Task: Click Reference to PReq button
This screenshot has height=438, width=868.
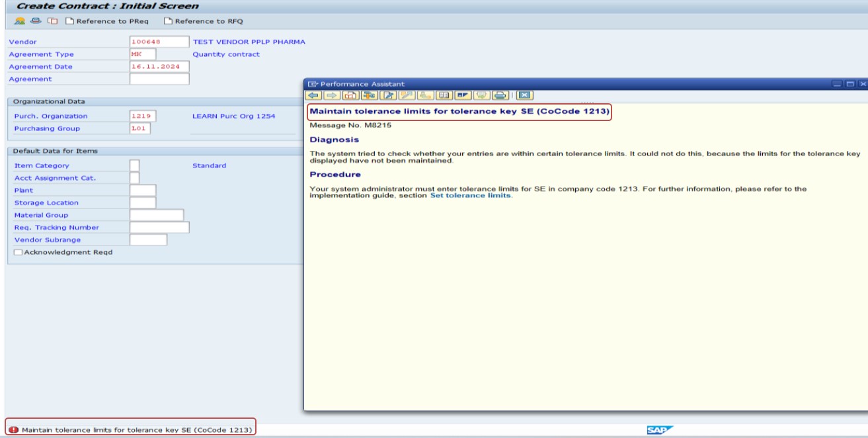Action: tap(106, 21)
